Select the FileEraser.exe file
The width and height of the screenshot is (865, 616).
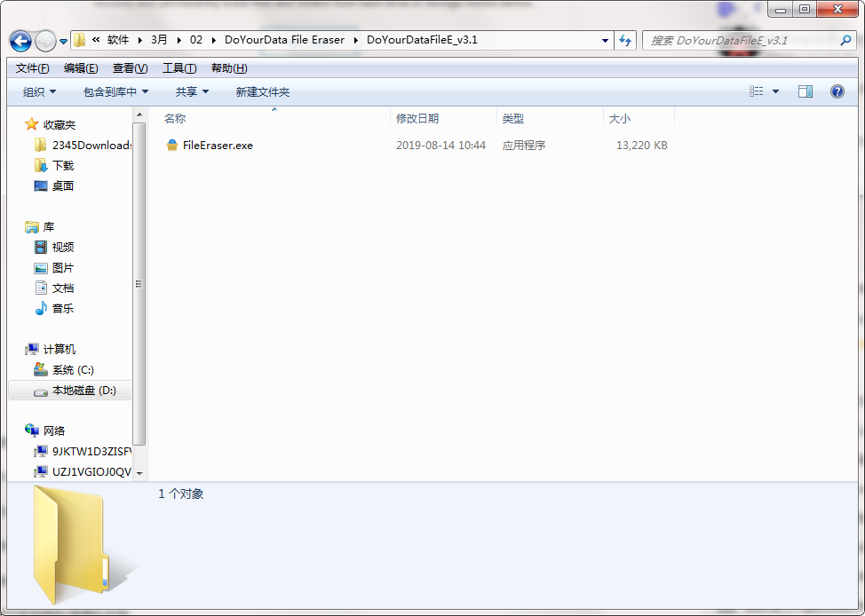218,146
